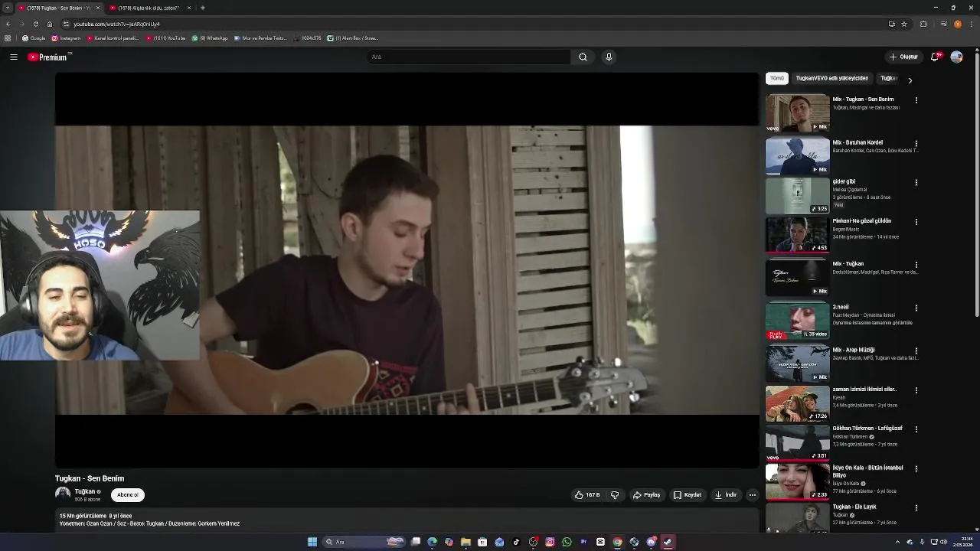The height and width of the screenshot is (551, 980).
Task: Switch to Alışkanlık oldu browser tab
Action: [150, 8]
